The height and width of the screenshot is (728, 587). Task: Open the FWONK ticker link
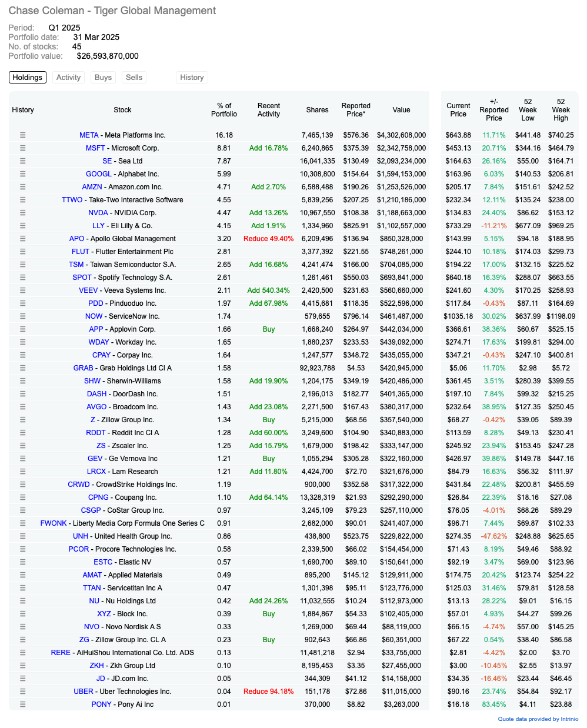(54, 523)
